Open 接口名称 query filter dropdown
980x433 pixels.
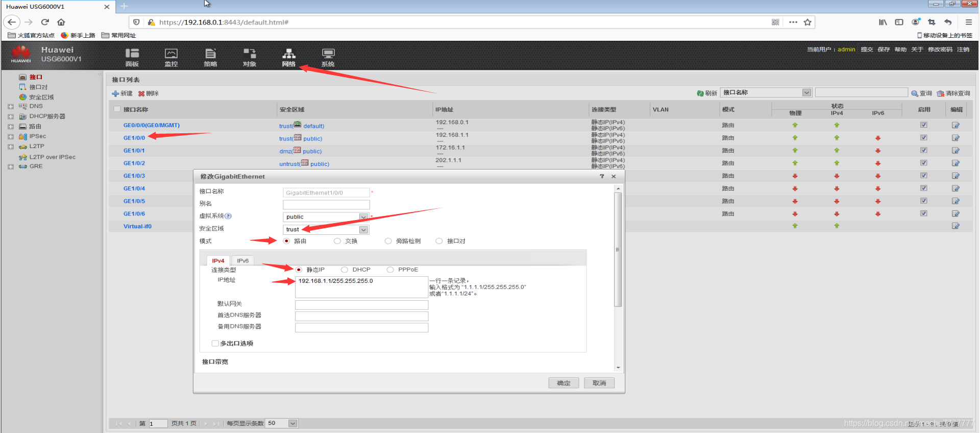tap(806, 92)
